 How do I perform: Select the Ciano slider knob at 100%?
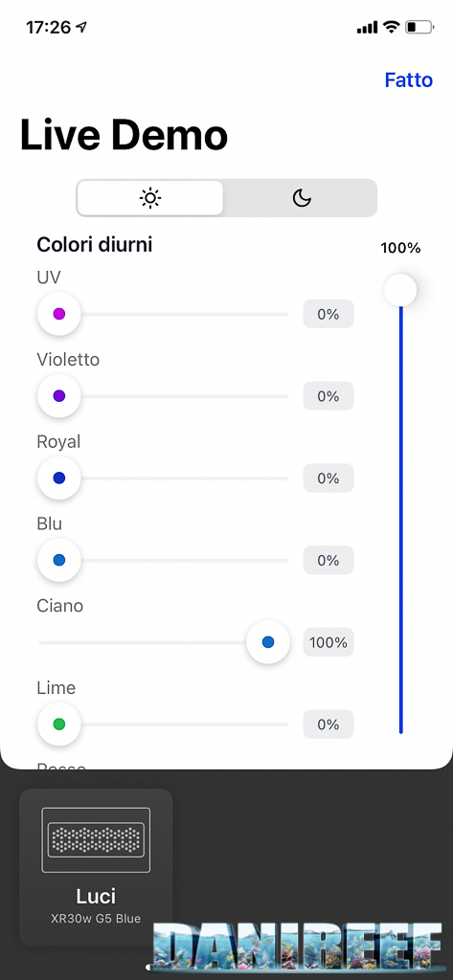268,642
